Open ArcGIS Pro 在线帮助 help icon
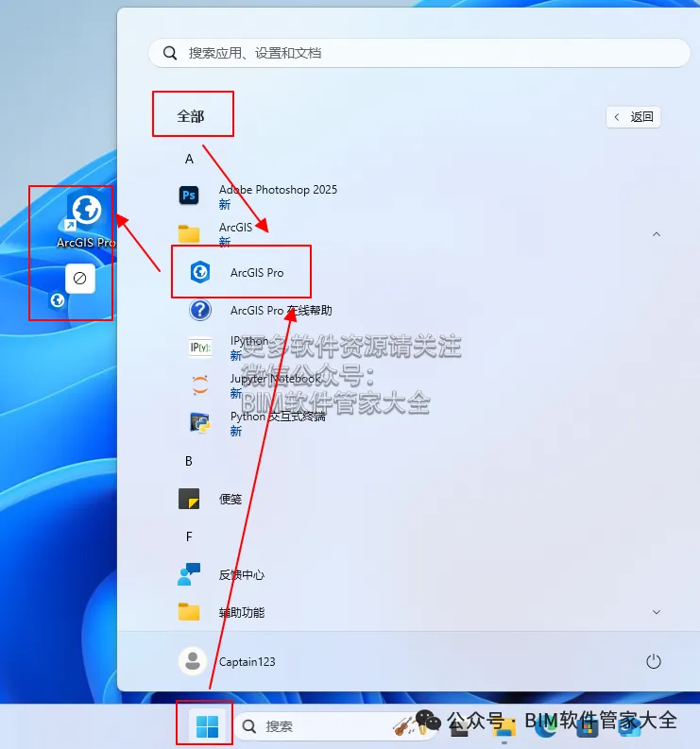 point(200,310)
